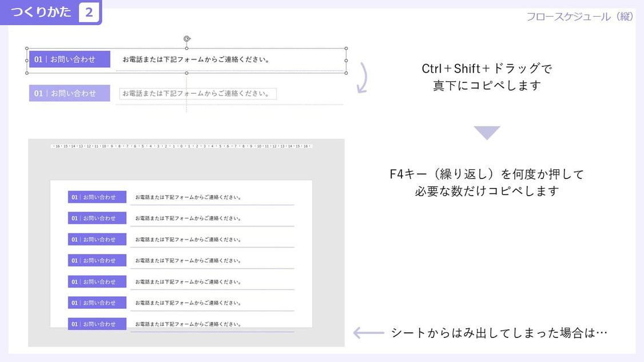The image size is (644, 362).
Task: Click the horizontal ruler above the slide
Action: 181,146
